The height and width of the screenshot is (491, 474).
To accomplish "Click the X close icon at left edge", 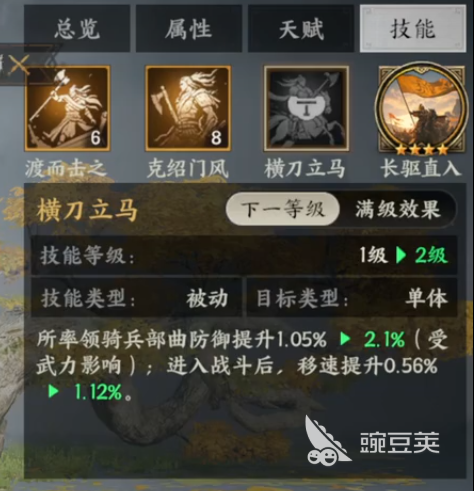I will pyautogui.click(x=19, y=64).
